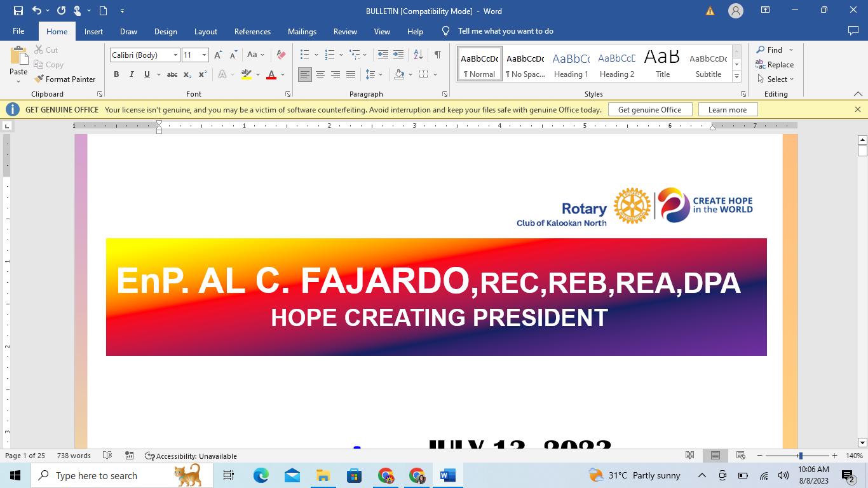Open Microsoft Edge from taskbar
Image resolution: width=868 pixels, height=488 pixels.
(x=261, y=475)
